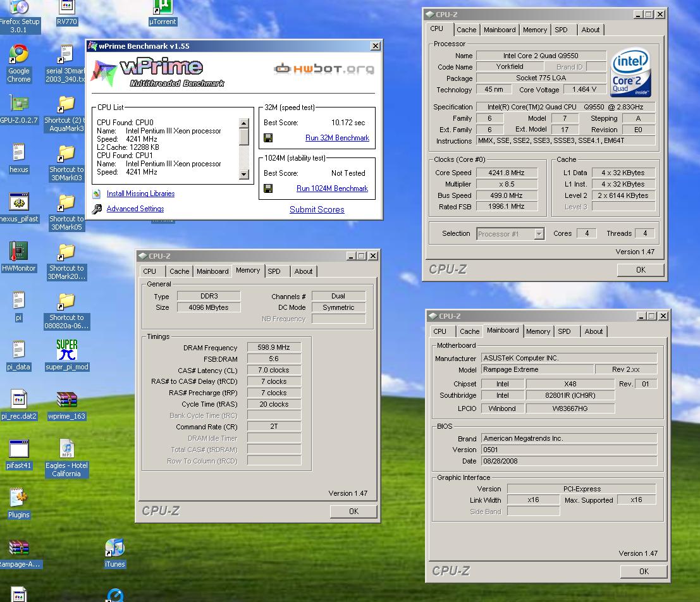
Task: Open the RV770 desktop icon
Action: (x=67, y=8)
